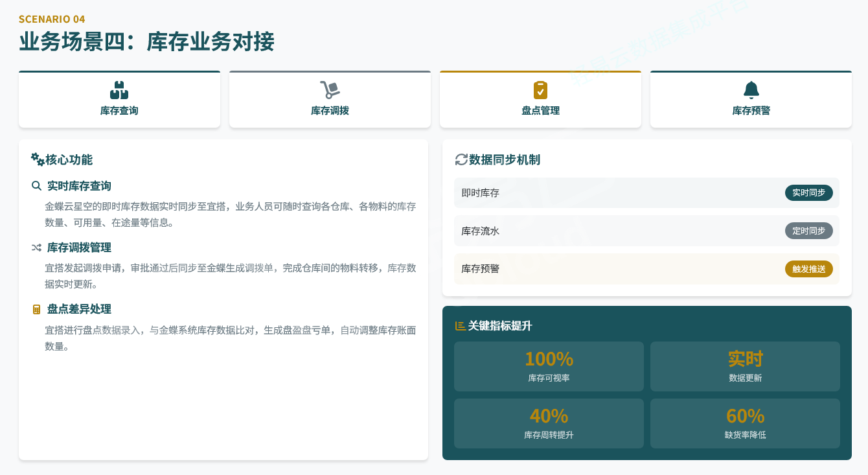Click the 定时同步 badge
The image size is (868, 475).
click(808, 231)
